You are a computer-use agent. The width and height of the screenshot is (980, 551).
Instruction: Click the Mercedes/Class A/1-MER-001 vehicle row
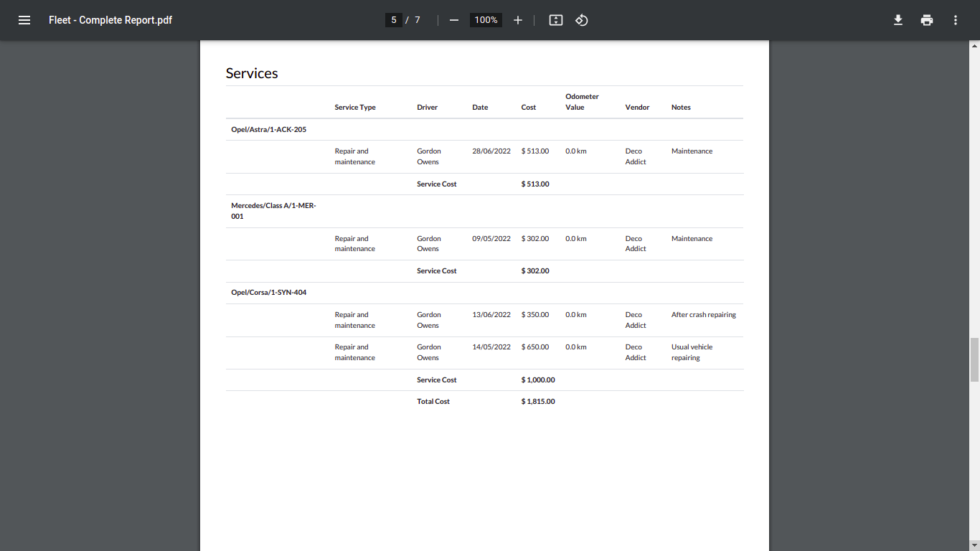484,211
